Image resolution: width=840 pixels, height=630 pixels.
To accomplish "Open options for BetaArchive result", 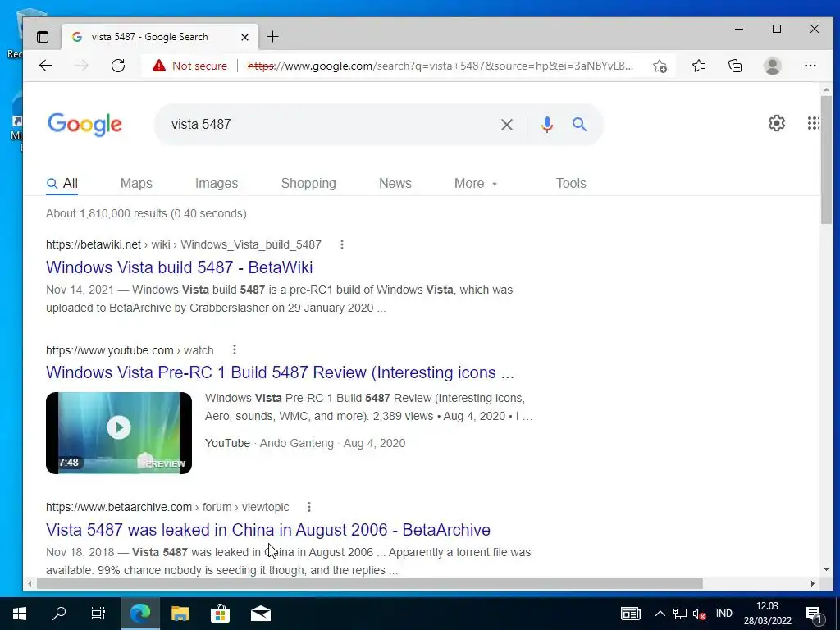I will [x=309, y=507].
